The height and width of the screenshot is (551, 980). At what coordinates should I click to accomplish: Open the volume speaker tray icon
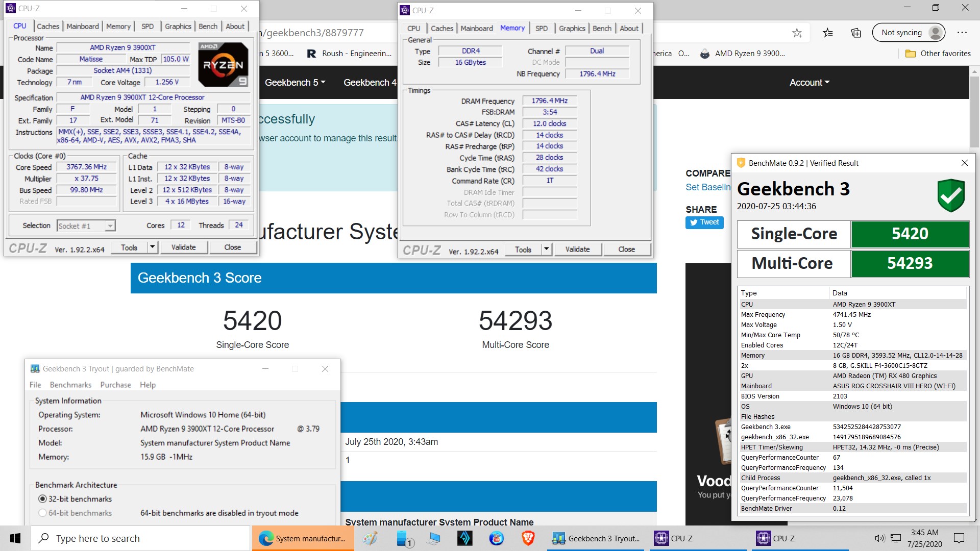click(879, 538)
